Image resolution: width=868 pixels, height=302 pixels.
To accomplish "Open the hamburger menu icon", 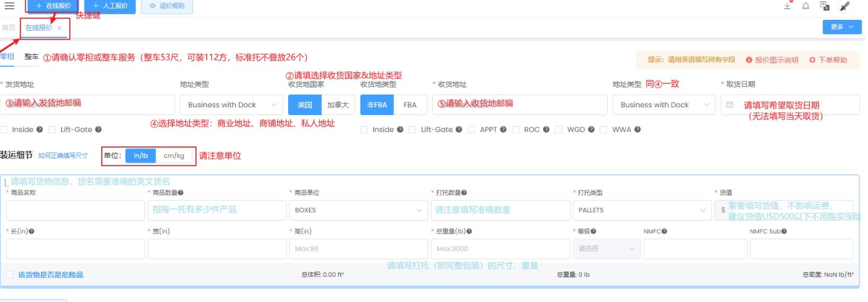I will coord(9,6).
